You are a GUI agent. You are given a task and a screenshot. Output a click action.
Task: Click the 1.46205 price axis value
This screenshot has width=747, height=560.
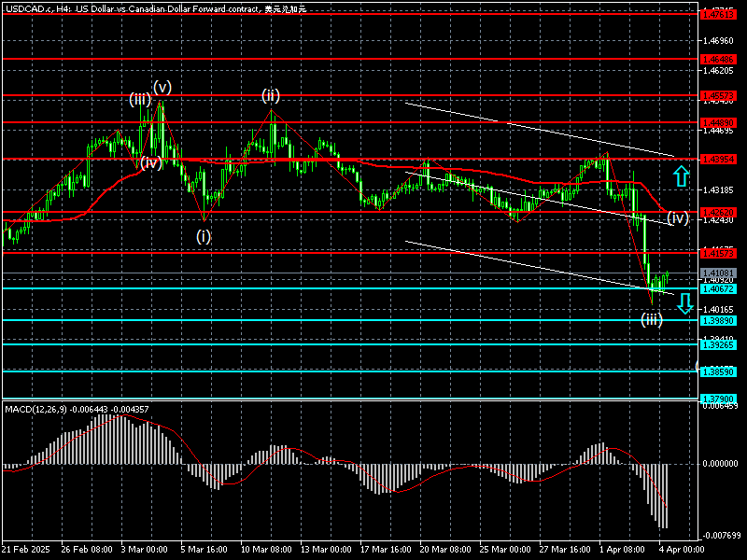pos(718,71)
